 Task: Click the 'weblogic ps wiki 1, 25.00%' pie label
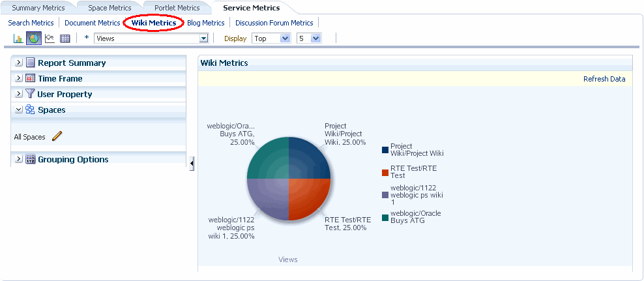pos(231,228)
